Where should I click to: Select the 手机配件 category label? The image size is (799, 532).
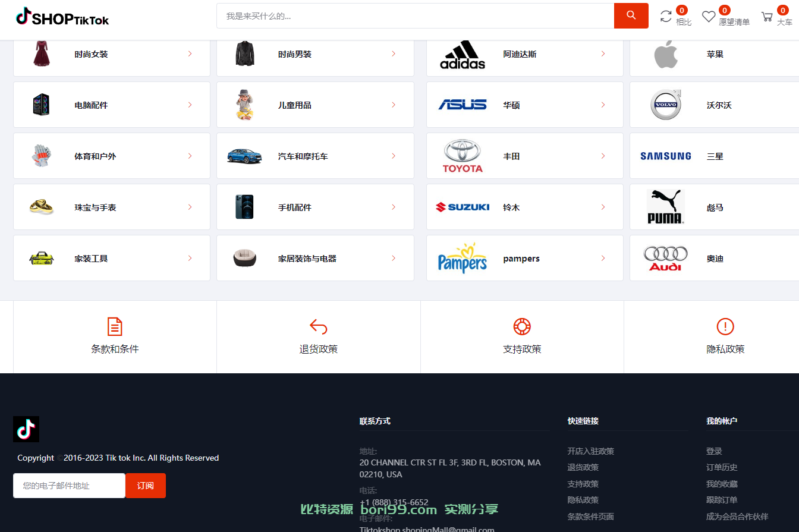tap(294, 207)
